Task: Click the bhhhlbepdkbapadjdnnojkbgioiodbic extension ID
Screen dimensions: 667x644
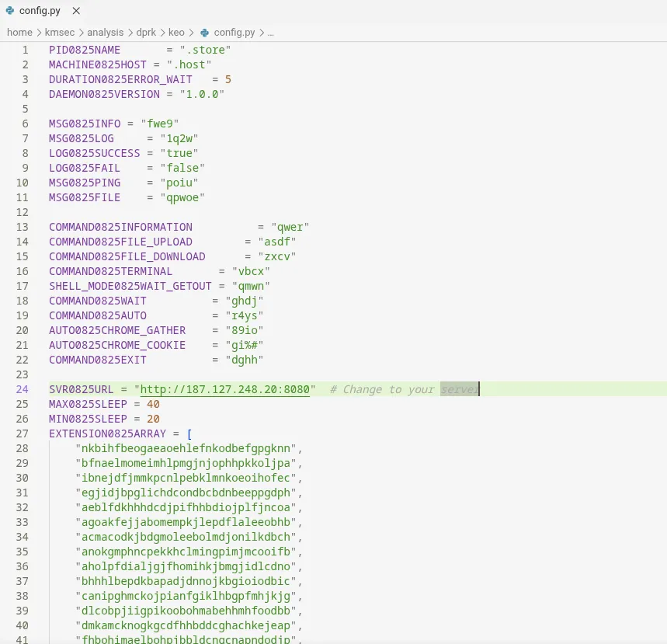Action: coord(186,581)
